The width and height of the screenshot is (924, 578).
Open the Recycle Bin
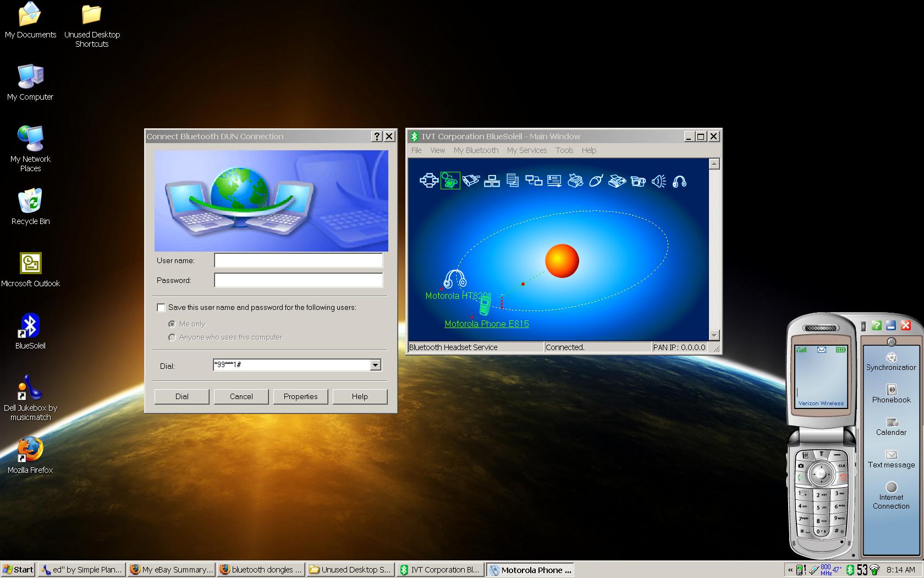tap(30, 207)
